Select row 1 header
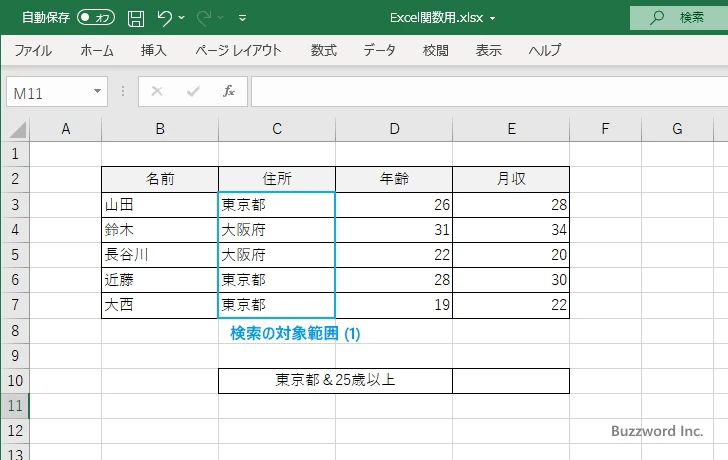The width and height of the screenshot is (728, 460). (15, 154)
